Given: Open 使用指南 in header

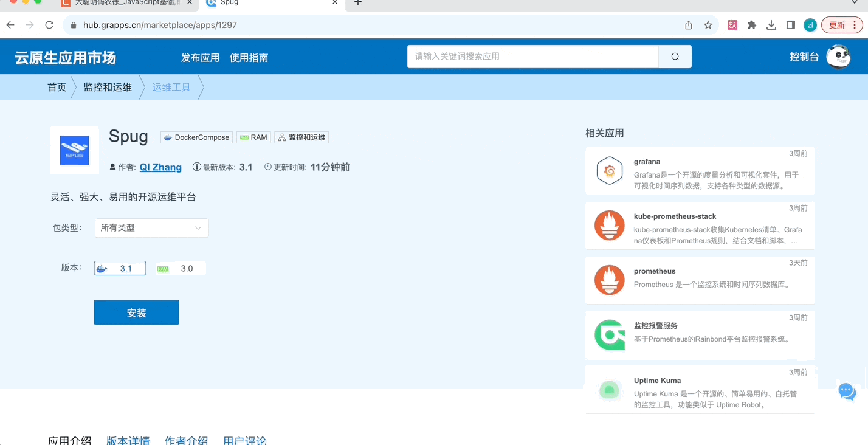Looking at the screenshot, I should 249,58.
